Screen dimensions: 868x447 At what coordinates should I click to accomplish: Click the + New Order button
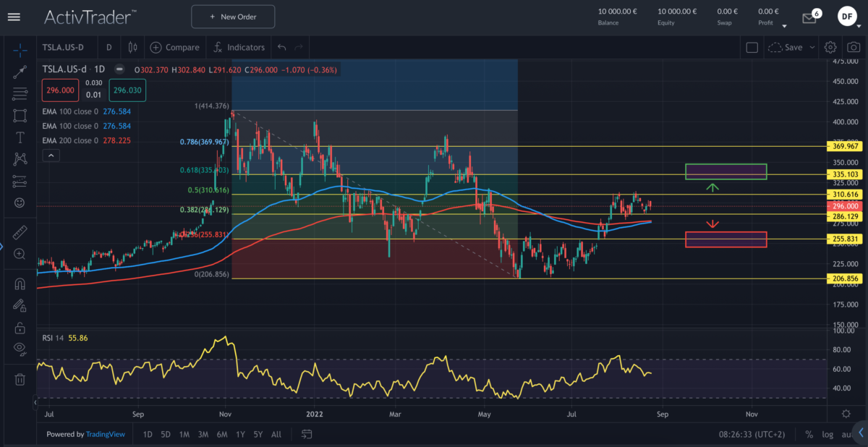coord(233,16)
